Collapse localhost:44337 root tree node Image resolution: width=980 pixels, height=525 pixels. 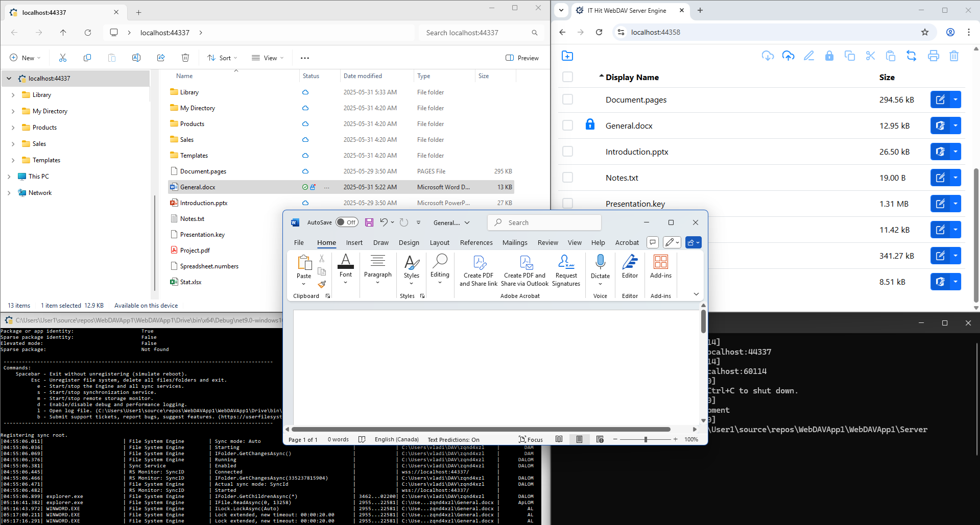coord(9,79)
